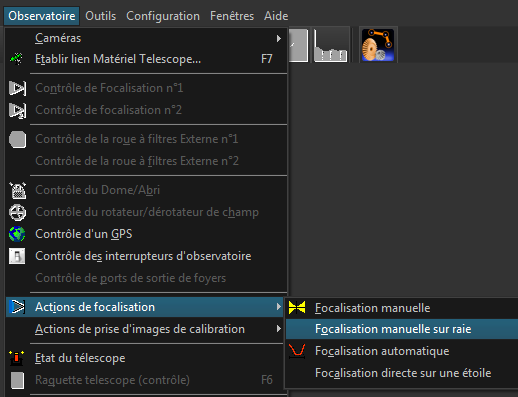Open the Observatoire menu

(x=42, y=16)
